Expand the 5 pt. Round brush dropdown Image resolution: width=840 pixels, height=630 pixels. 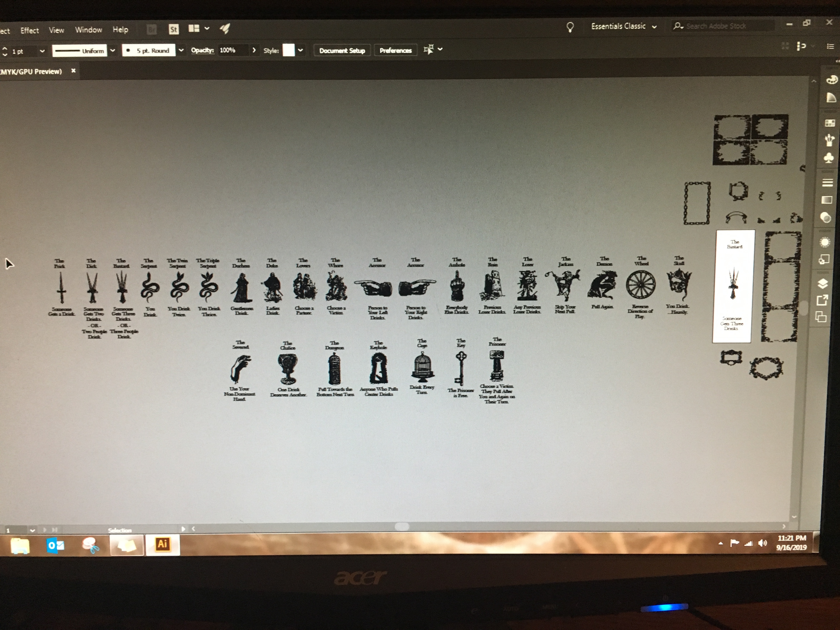(181, 50)
